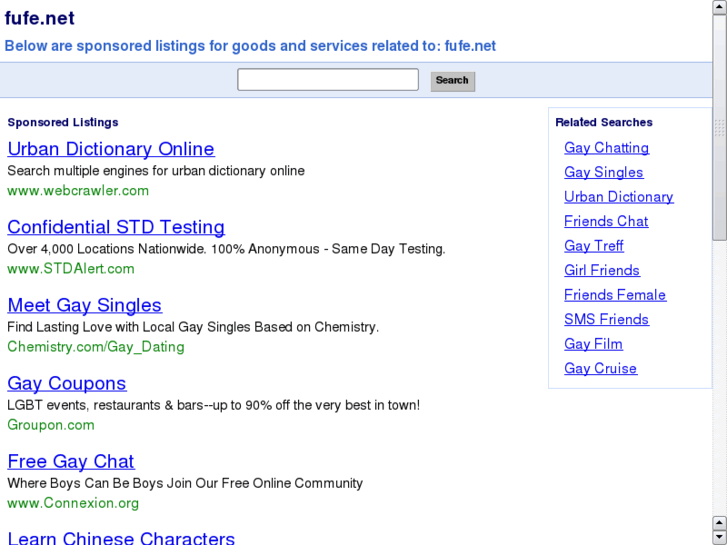
Task: Follow the Meet Gay Singles listing
Action: [x=85, y=305]
